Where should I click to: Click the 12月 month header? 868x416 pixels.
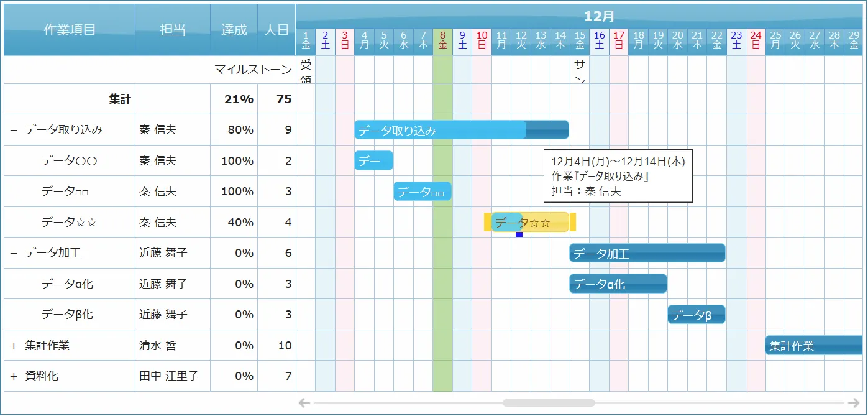point(599,16)
